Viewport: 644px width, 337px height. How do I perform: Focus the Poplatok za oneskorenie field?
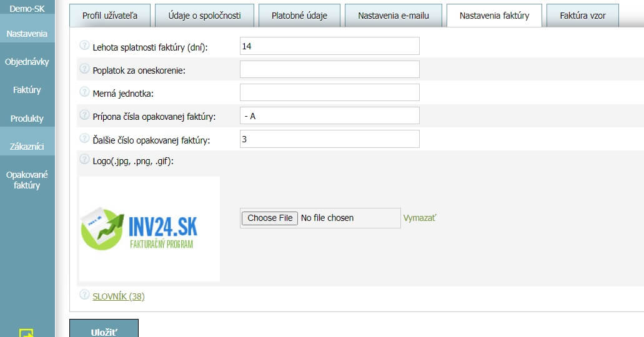[329, 69]
